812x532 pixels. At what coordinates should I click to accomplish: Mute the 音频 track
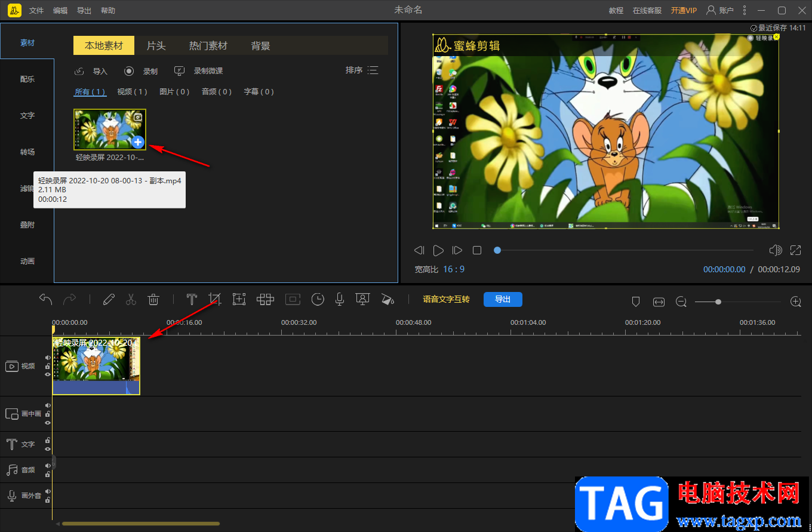click(x=48, y=466)
